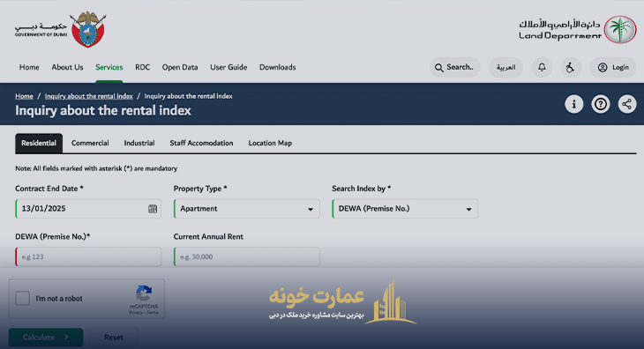Open the notifications bell icon
Viewport: 644px width, 349px height.
click(x=542, y=67)
